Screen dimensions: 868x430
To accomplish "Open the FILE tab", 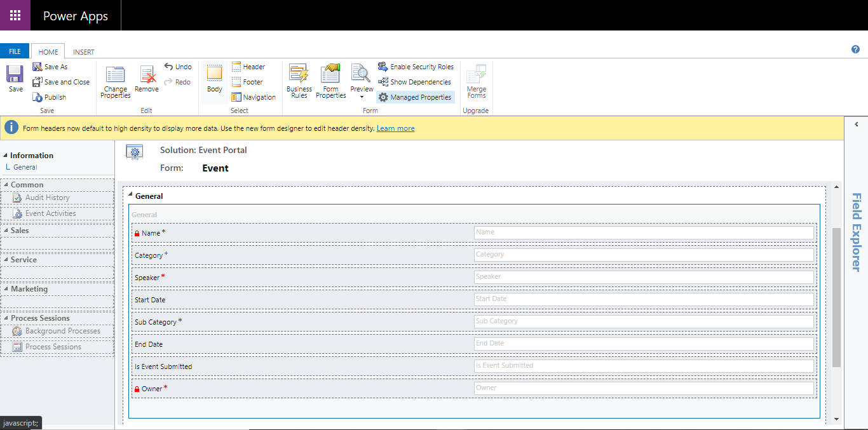I will [x=14, y=51].
